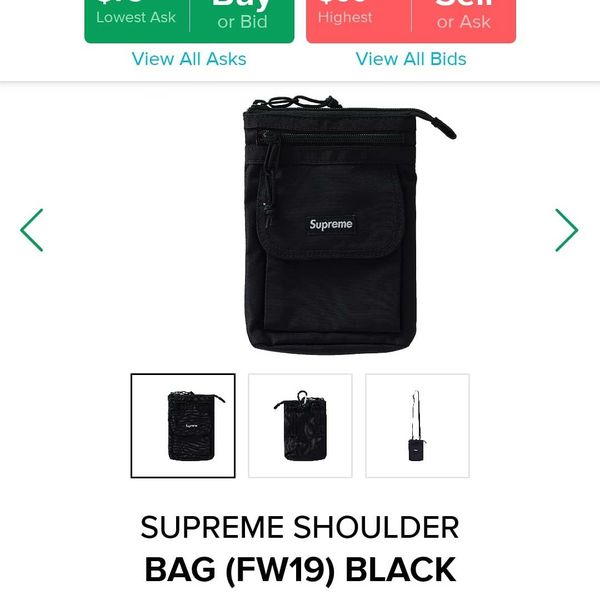The width and height of the screenshot is (600, 600).
Task: Tap the red Sell or Ask button
Action: tap(464, 17)
